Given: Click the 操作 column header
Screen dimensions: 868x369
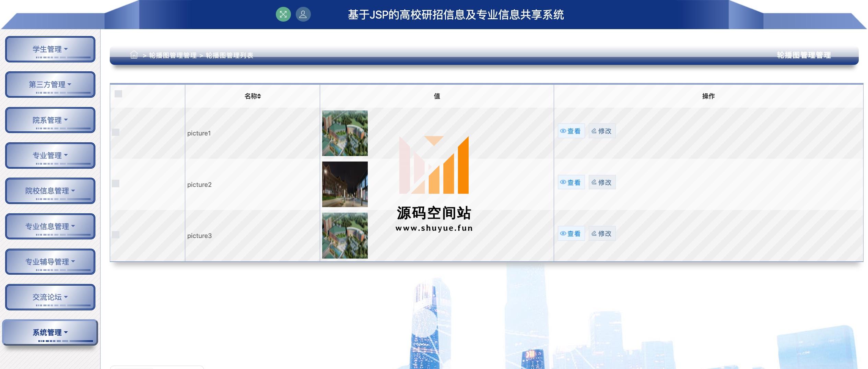Looking at the screenshot, I should click(708, 96).
